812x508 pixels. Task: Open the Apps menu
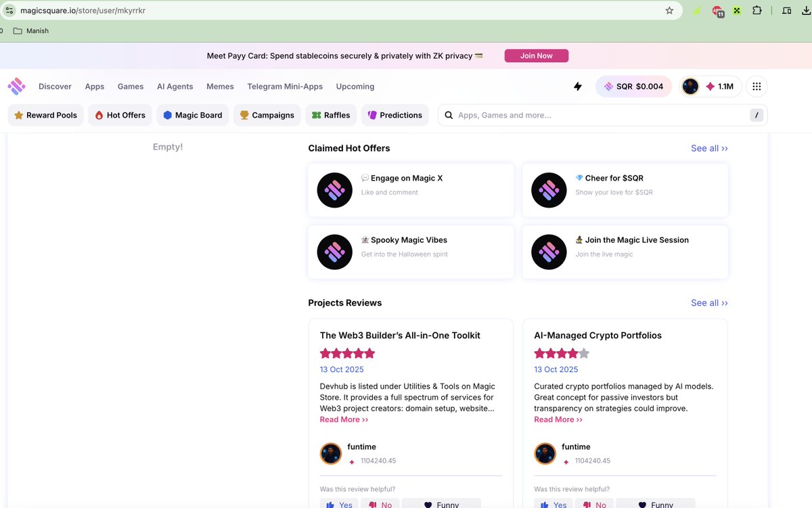click(95, 87)
